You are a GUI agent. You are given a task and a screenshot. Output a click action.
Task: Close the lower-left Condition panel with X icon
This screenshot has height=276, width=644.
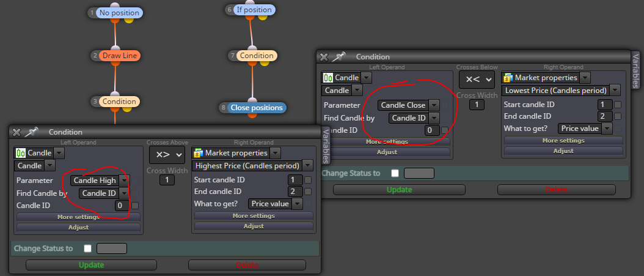pos(16,132)
